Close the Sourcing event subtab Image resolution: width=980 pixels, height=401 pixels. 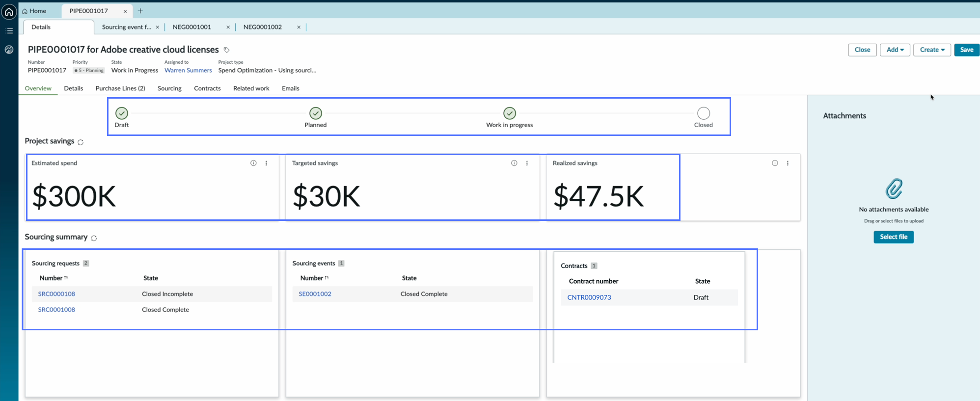pyautogui.click(x=157, y=27)
